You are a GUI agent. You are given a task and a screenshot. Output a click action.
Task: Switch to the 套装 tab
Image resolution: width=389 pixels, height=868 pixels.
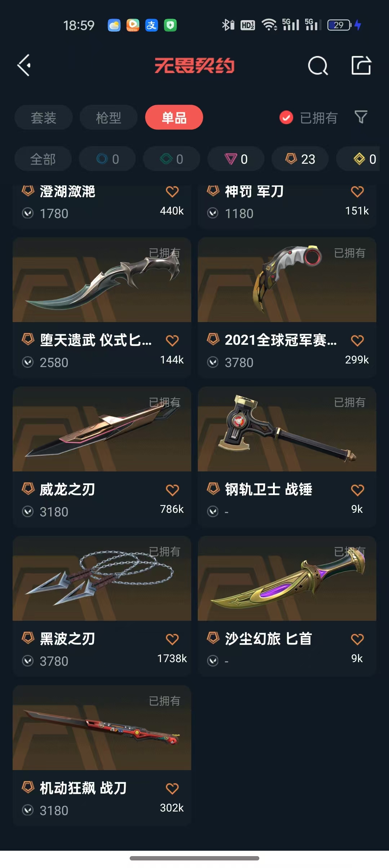pyautogui.click(x=44, y=117)
